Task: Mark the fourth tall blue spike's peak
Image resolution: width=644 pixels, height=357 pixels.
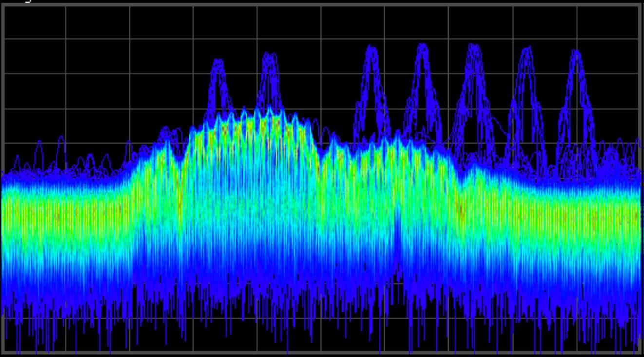Action: coord(422,47)
